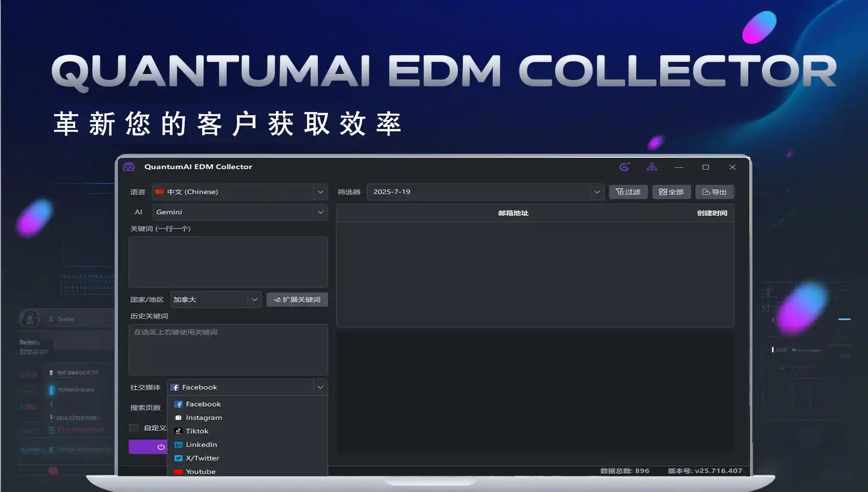Click the 版本号: v25.716.407 text
Viewport: 868px width, 492px height.
tap(705, 471)
